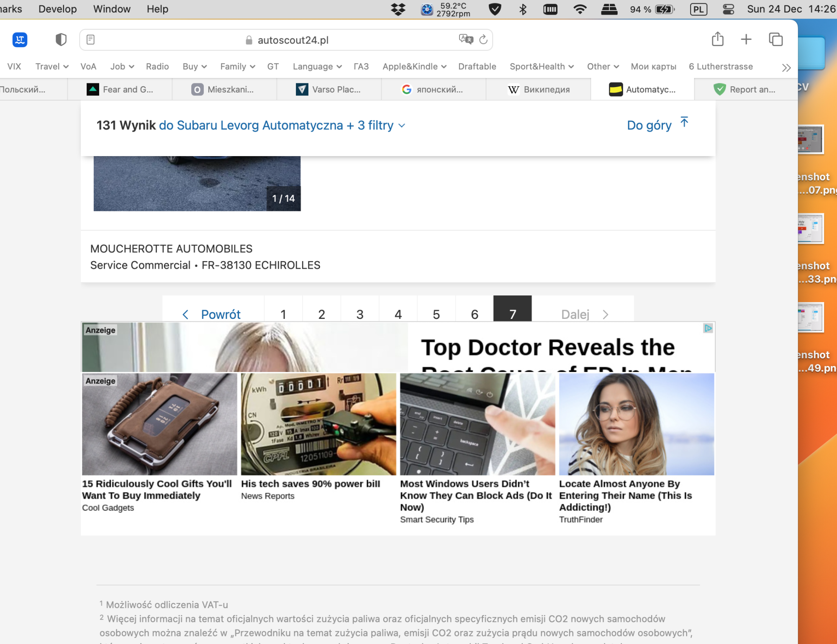
Task: Expand the Travel bookmarks folder
Action: [x=52, y=67]
